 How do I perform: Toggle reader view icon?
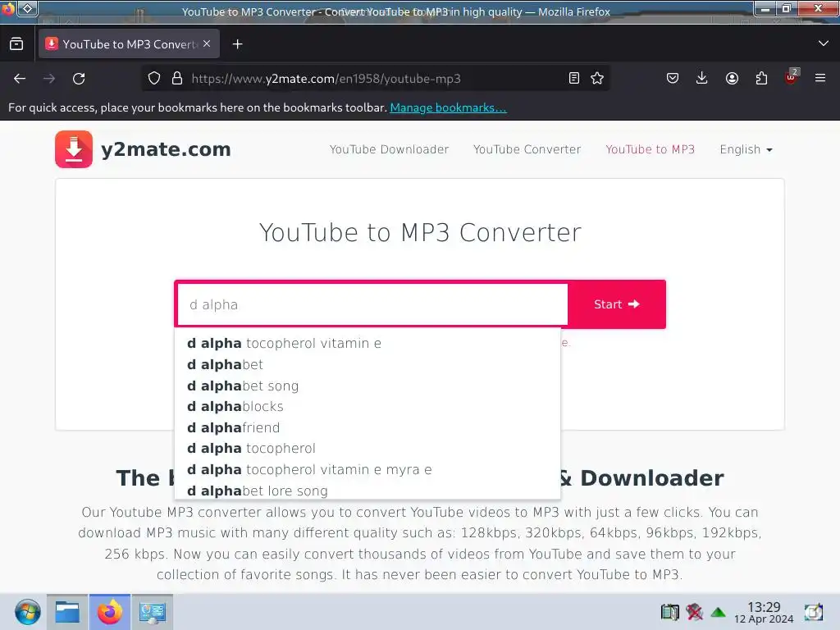573,79
